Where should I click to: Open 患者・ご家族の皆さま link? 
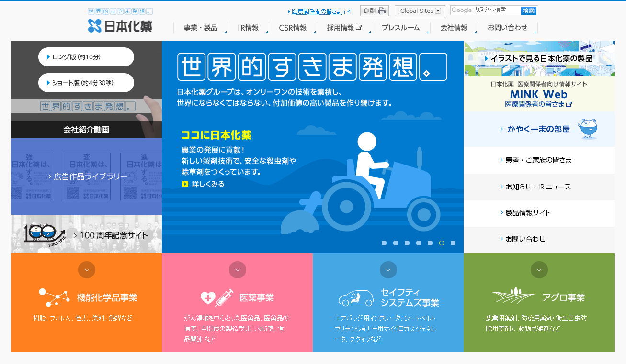539,160
